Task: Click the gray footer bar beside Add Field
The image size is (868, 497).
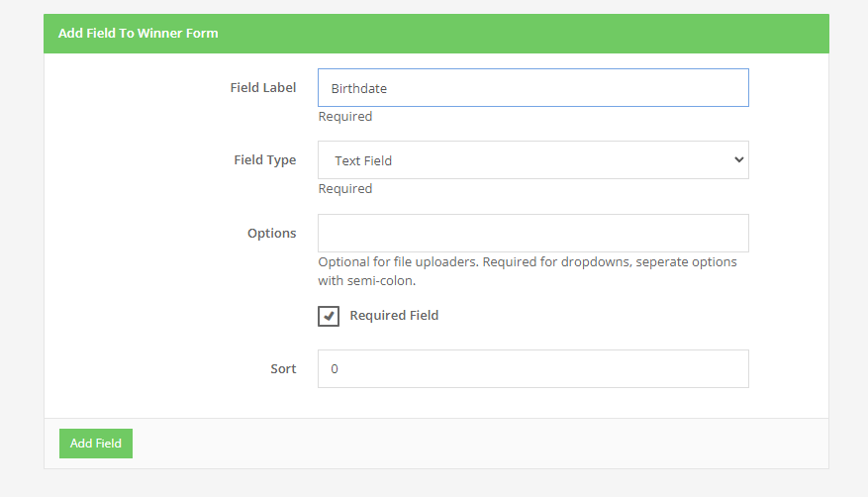Action: coord(475,444)
